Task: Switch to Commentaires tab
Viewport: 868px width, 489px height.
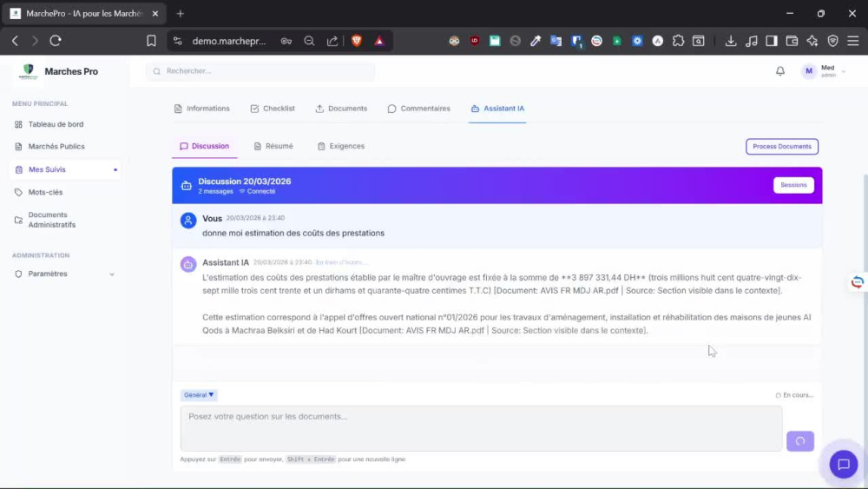Action: pyautogui.click(x=419, y=109)
